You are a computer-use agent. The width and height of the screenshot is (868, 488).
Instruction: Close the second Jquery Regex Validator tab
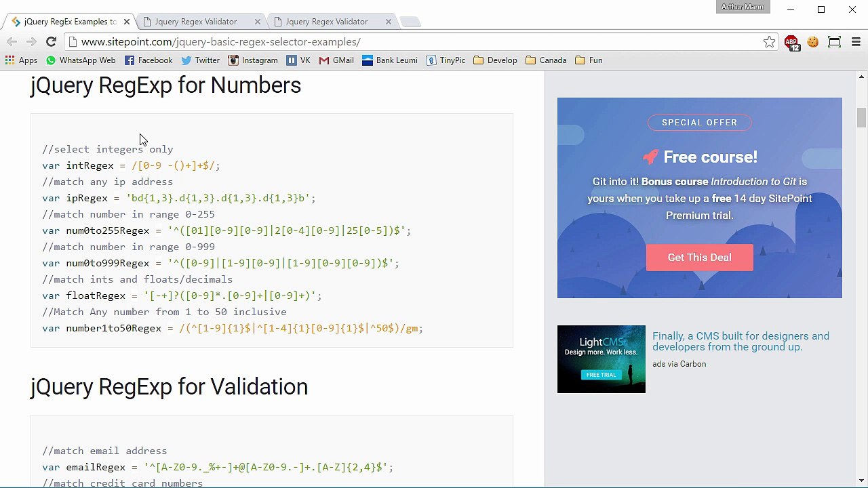257,22
